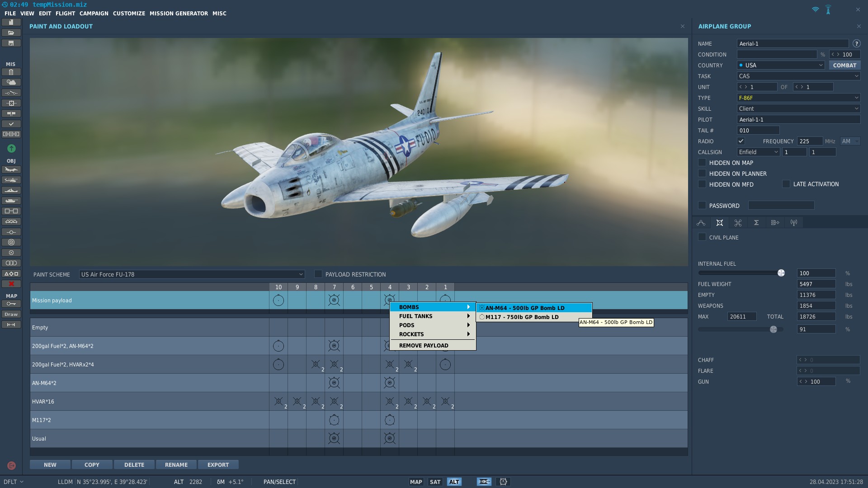Click the red exit icon at bottom left
The image size is (868, 488).
[11, 465]
